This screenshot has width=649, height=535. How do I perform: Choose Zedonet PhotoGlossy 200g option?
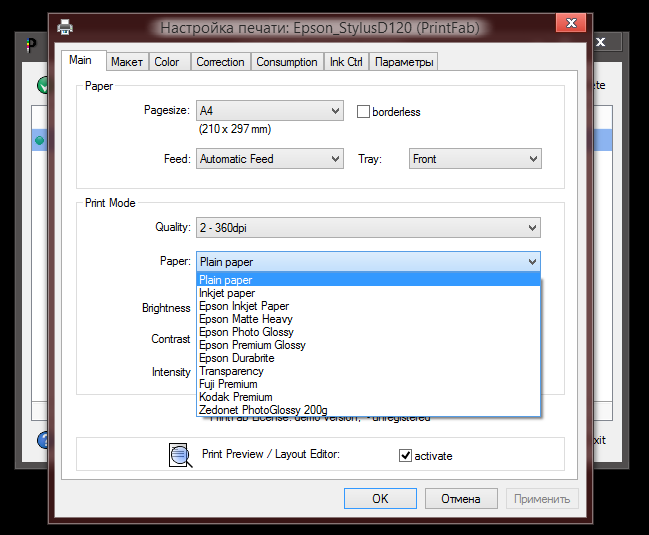click(368, 410)
